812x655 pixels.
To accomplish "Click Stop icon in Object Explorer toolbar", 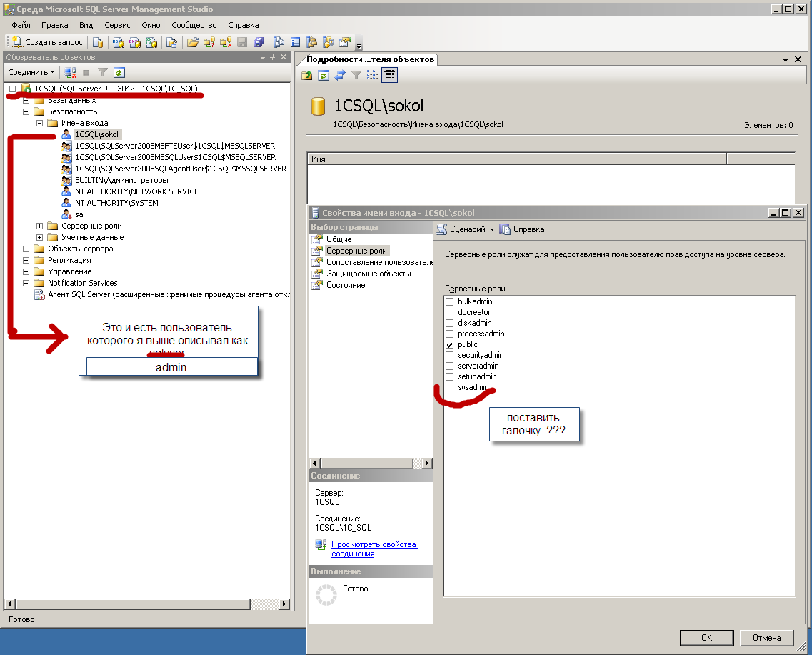I will [x=86, y=72].
